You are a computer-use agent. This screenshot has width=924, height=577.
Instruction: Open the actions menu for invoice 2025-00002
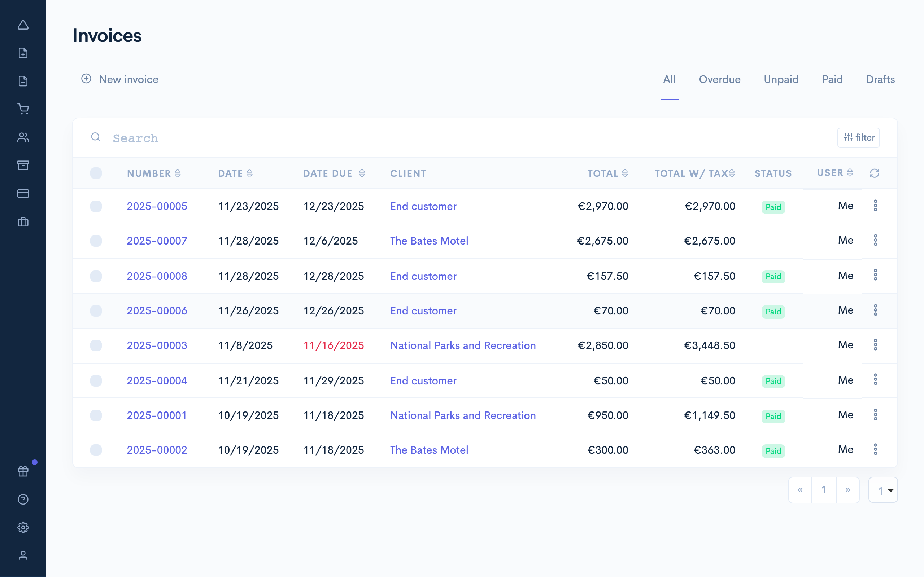(876, 450)
